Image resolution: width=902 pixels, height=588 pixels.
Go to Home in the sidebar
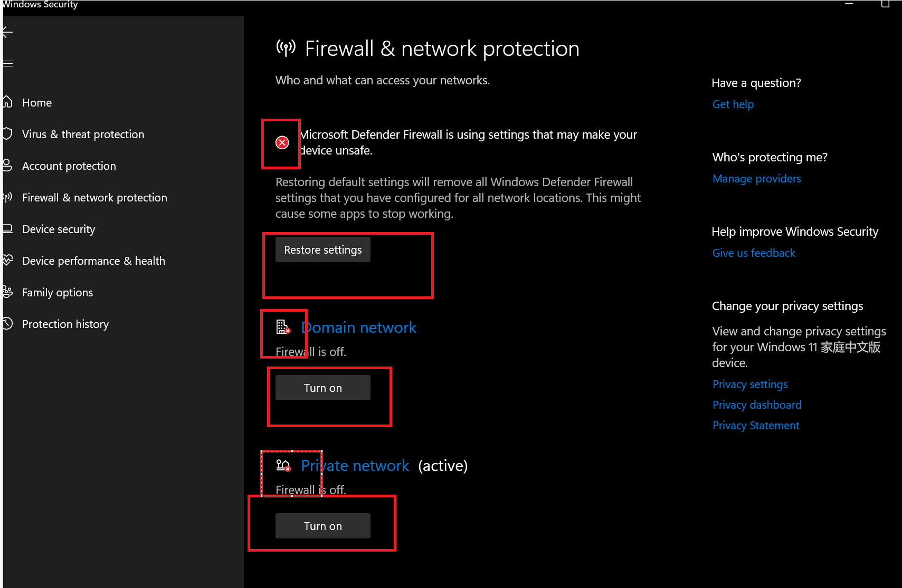[x=37, y=103]
